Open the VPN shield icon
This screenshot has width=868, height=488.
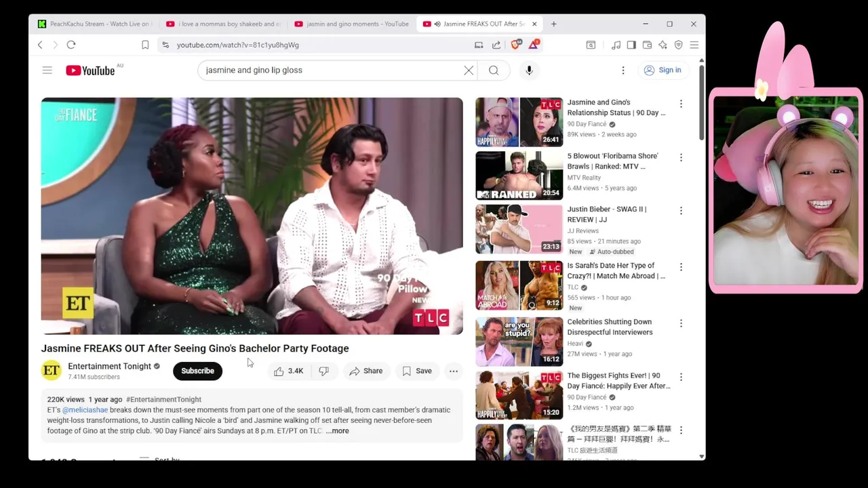tap(678, 45)
